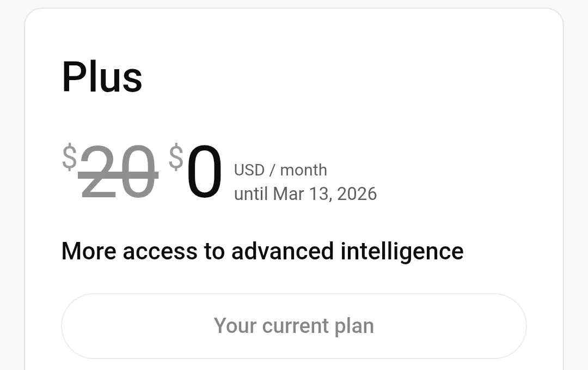Click the dollar sign before struck-through 20
This screenshot has width=588, height=370.
coord(69,157)
